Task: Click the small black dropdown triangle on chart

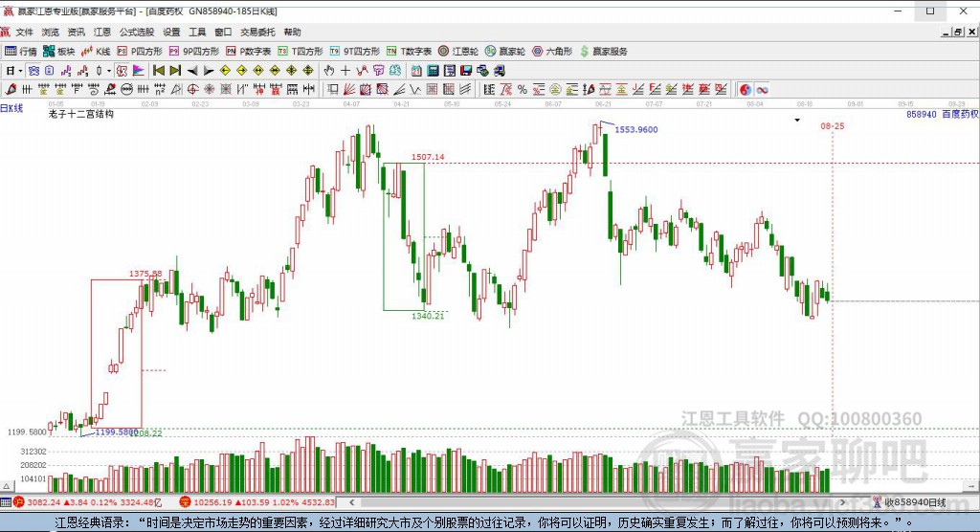Action: [797, 120]
